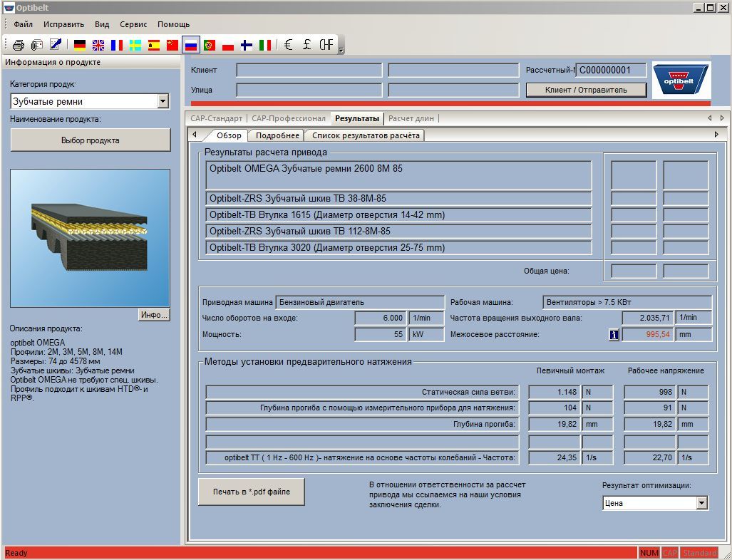Screen dimensions: 732x560
Task: Click the print icon in toolbar
Action: click(19, 45)
